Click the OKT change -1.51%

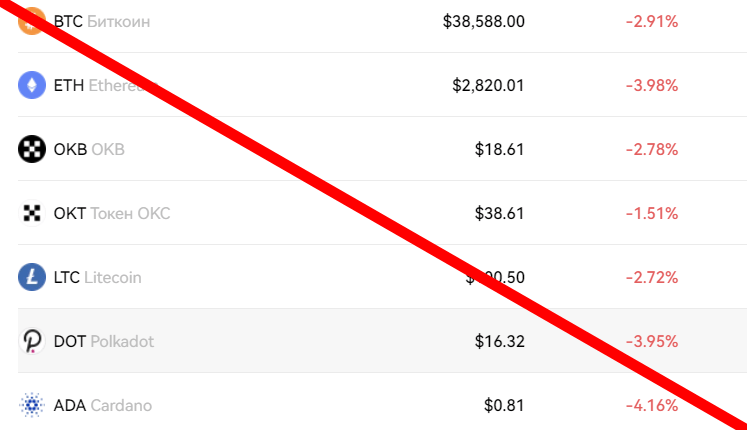click(652, 213)
